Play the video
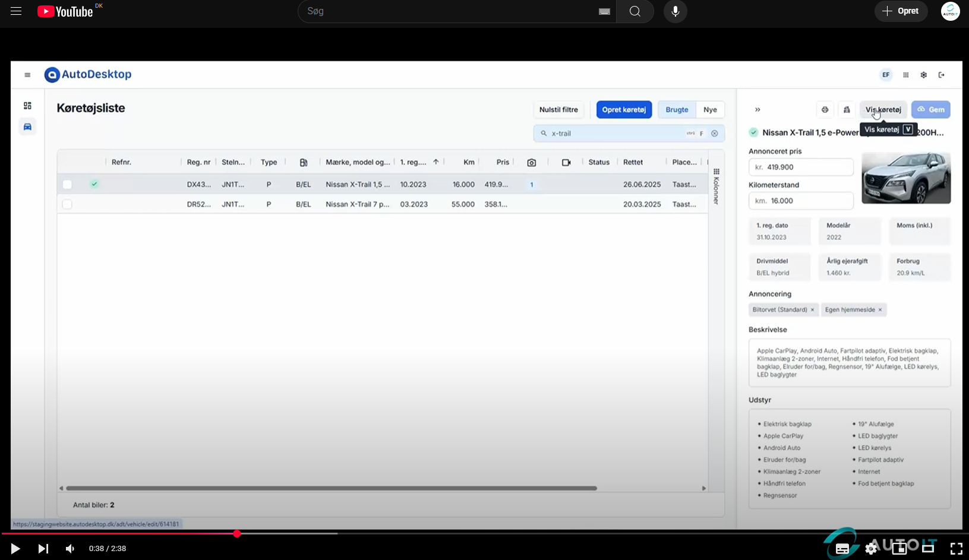This screenshot has height=560, width=969. [x=15, y=549]
